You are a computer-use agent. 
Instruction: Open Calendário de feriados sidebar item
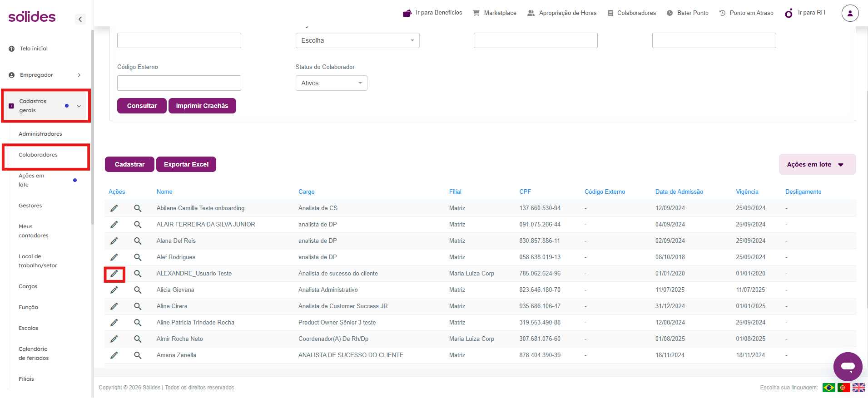[x=34, y=354]
